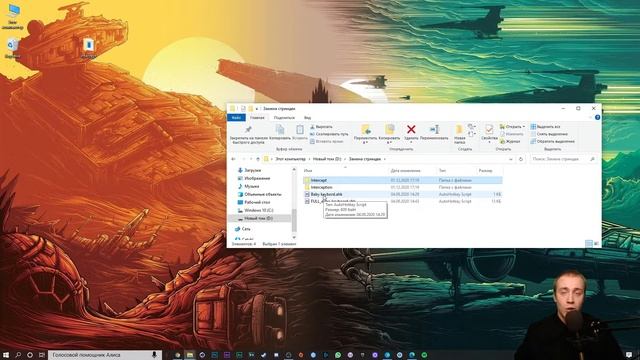Click Новый том (D:) in the address path
Viewport: 640px width, 360px height.
coord(327,159)
